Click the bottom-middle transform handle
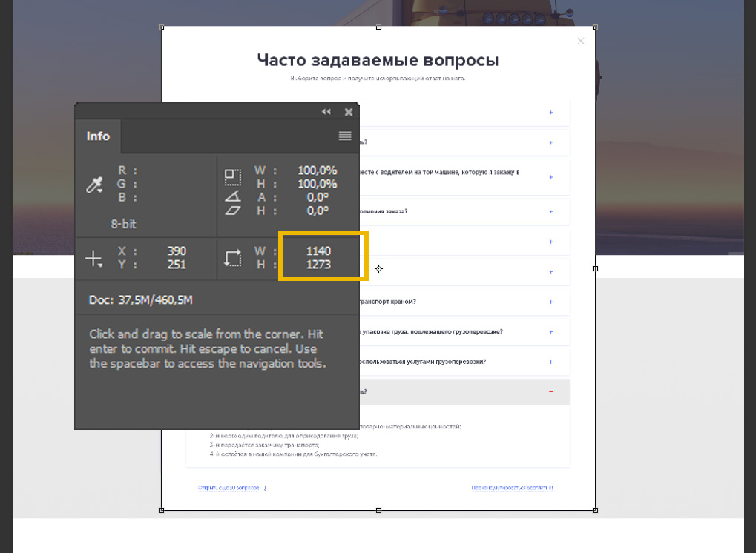Image resolution: width=756 pixels, height=553 pixels. click(x=378, y=510)
